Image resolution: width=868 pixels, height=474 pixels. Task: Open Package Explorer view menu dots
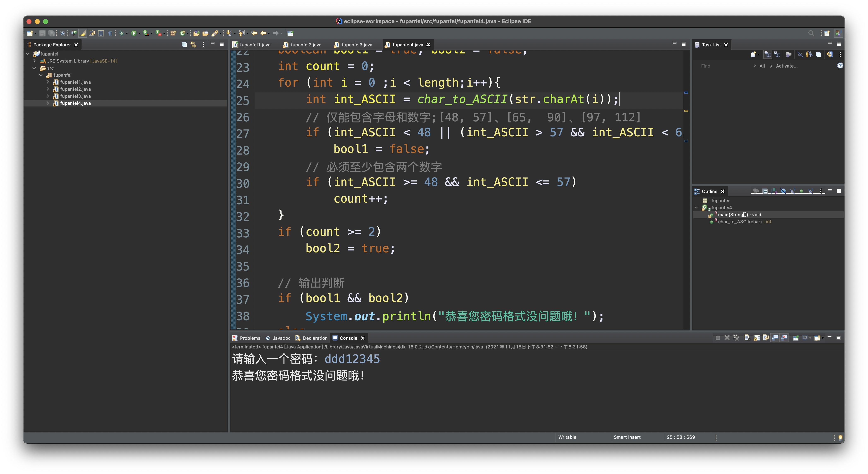[203, 45]
